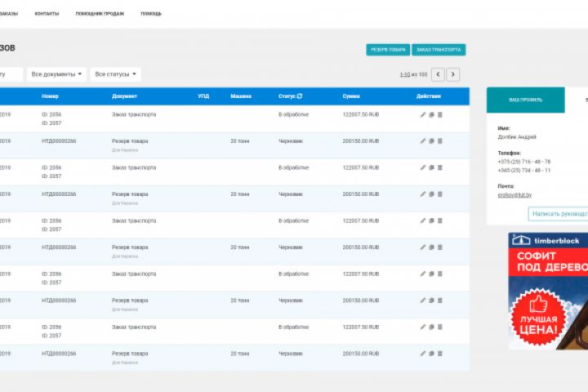Copy the first row Заказ транспорта order

click(432, 115)
